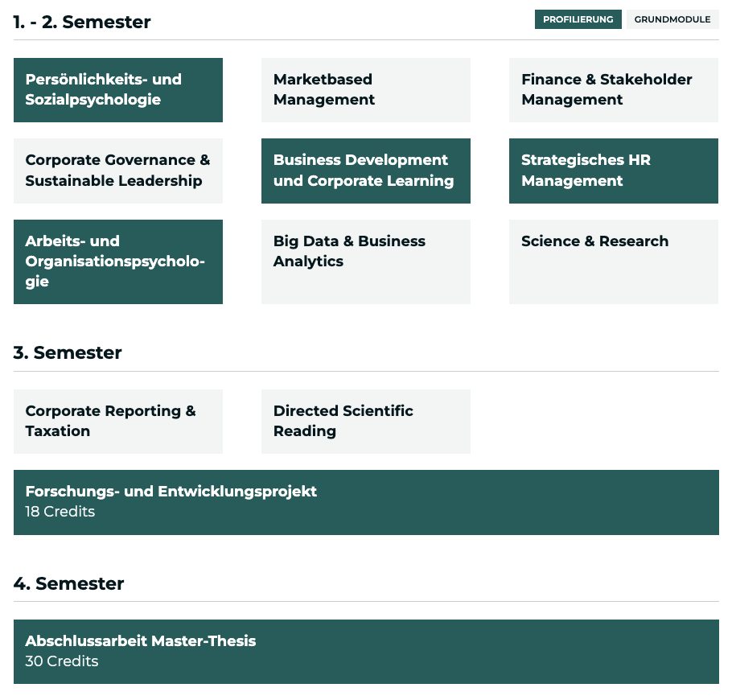Click the 18 Credits label
Viewport: 732px width, 700px height.
click(x=60, y=512)
